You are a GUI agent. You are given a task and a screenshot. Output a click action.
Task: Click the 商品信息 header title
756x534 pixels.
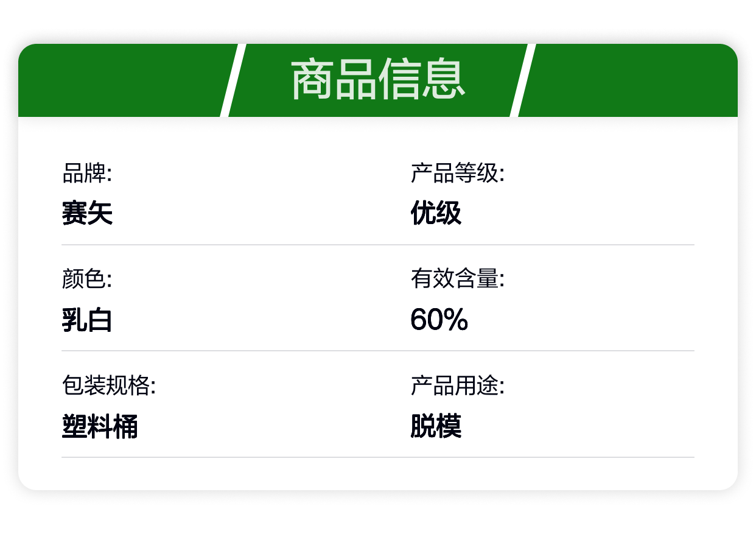click(x=378, y=80)
